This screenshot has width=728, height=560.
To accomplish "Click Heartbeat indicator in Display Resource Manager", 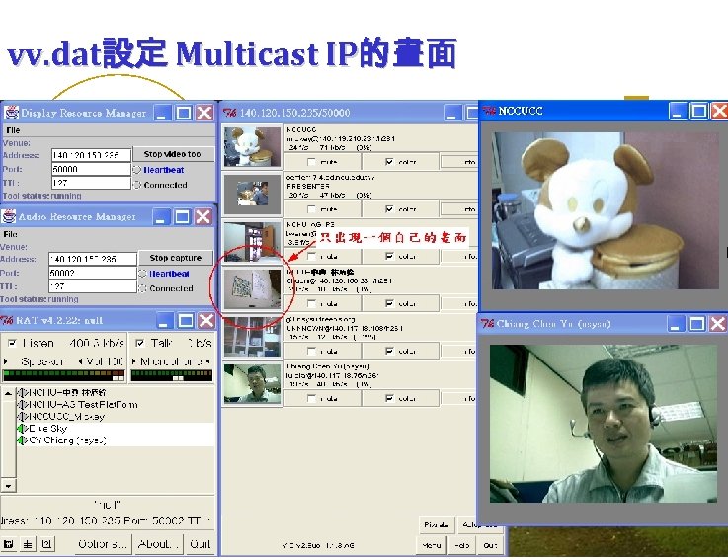I will (x=137, y=170).
